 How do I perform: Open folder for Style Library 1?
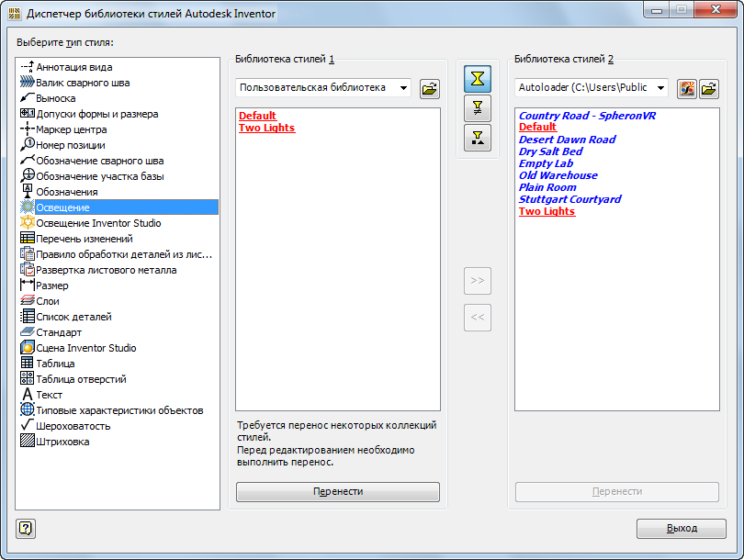coord(430,89)
